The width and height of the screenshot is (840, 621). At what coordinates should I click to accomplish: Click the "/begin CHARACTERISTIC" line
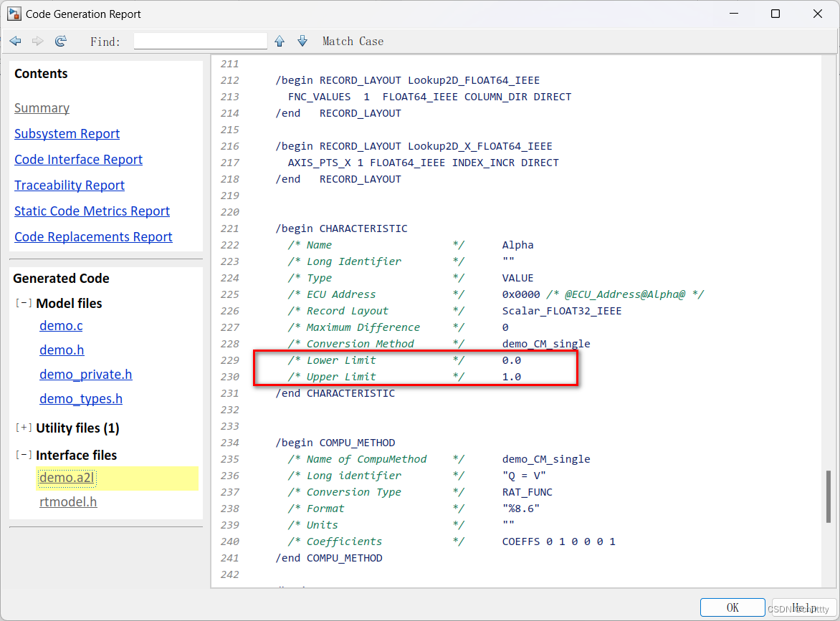[341, 228]
